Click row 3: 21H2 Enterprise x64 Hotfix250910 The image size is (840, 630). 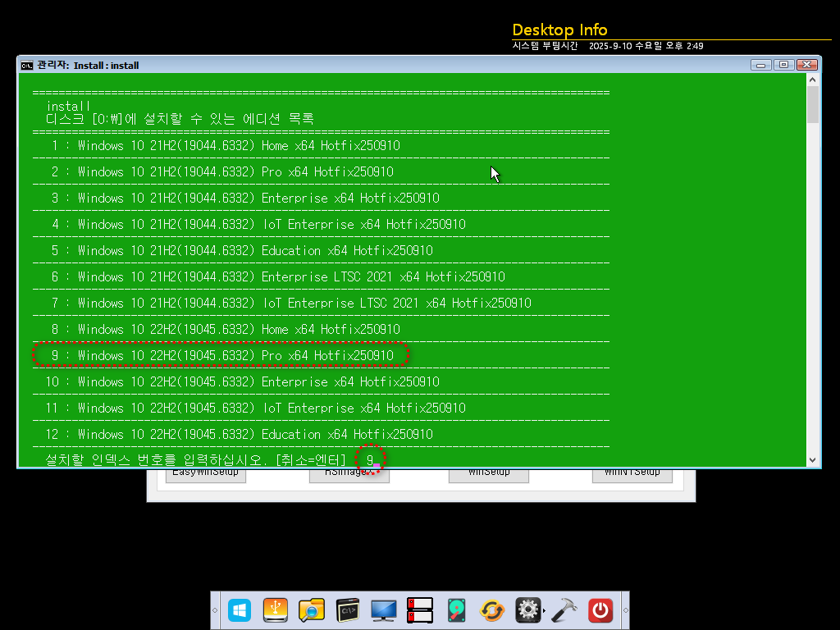245,199
